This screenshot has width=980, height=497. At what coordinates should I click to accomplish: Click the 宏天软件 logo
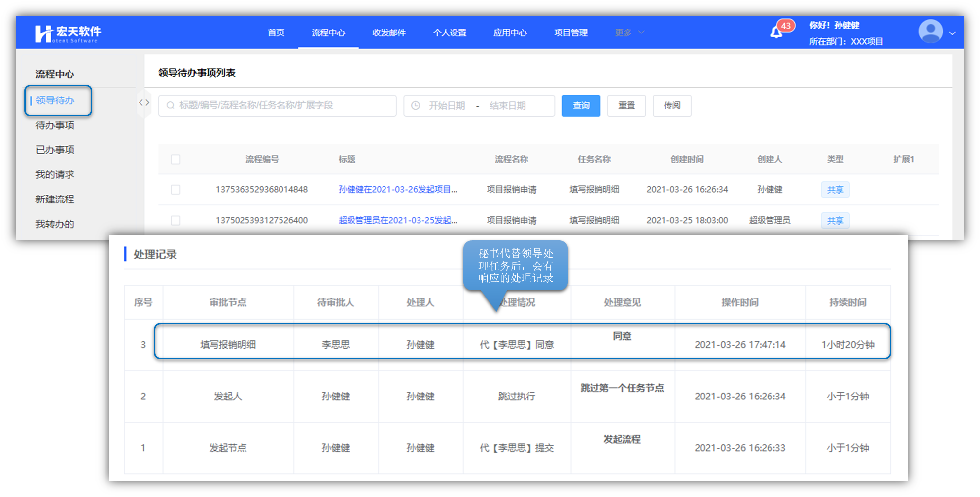[x=68, y=33]
